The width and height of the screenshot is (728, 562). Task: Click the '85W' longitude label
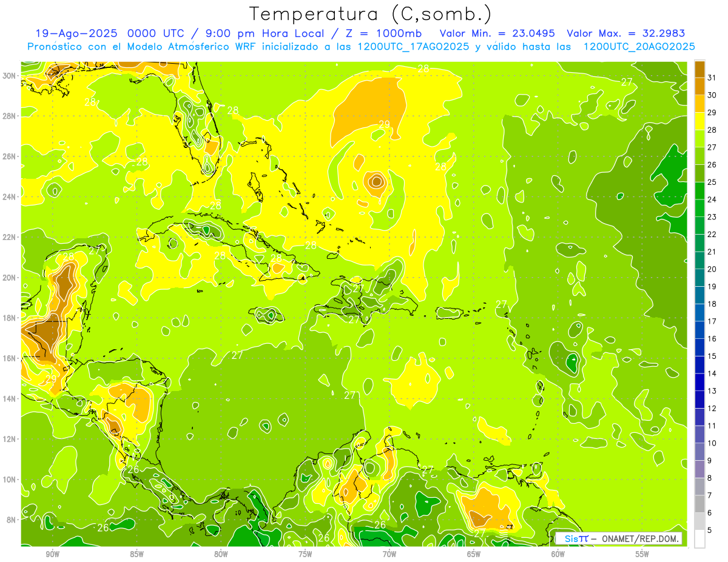pyautogui.click(x=137, y=554)
